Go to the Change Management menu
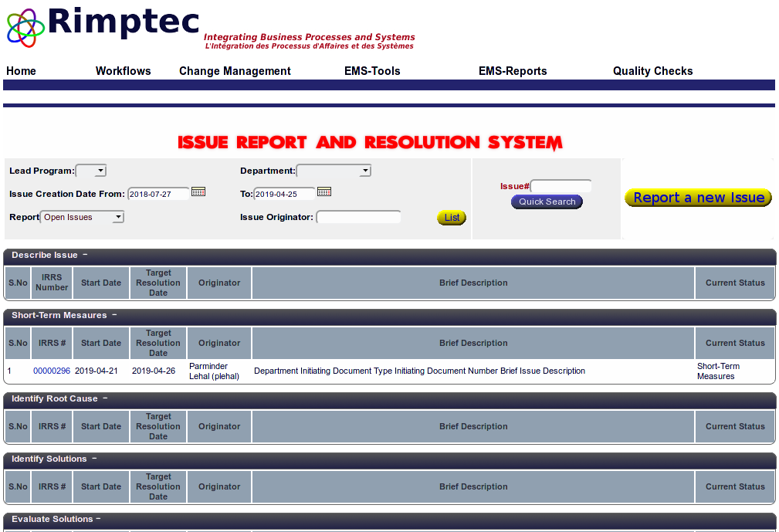The height and width of the screenshot is (532, 779). (x=235, y=71)
